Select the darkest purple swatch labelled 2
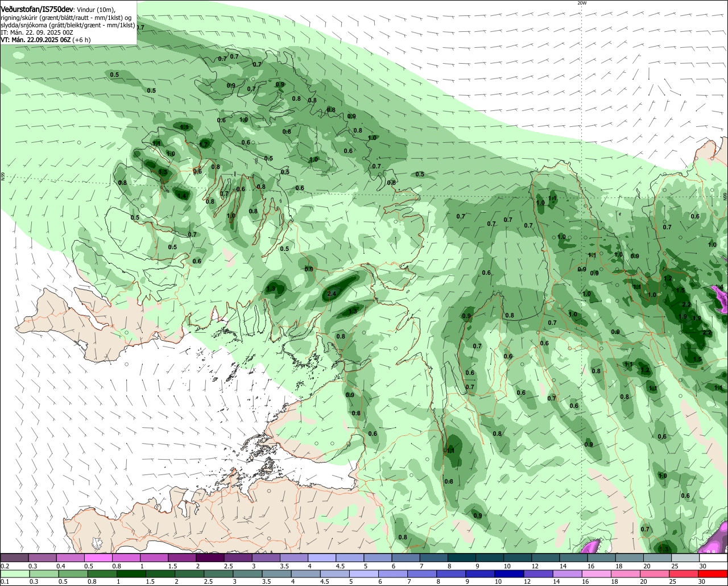Image resolution: width=728 pixels, height=586 pixels. tap(210, 558)
